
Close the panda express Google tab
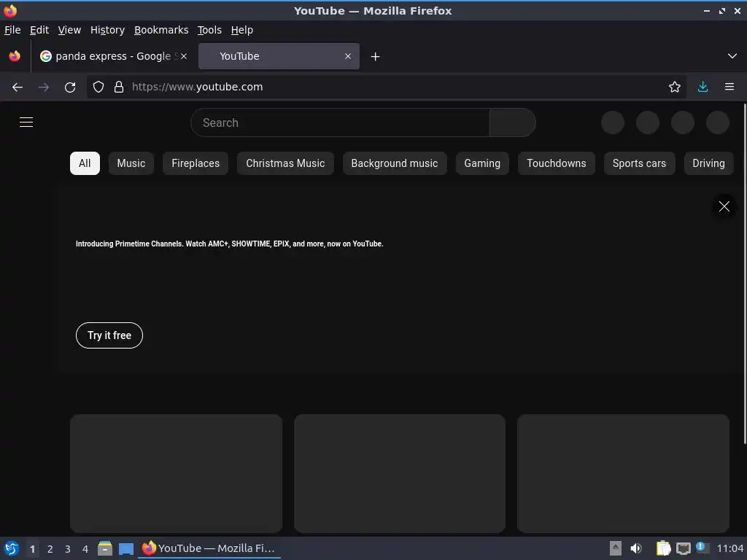coord(184,56)
